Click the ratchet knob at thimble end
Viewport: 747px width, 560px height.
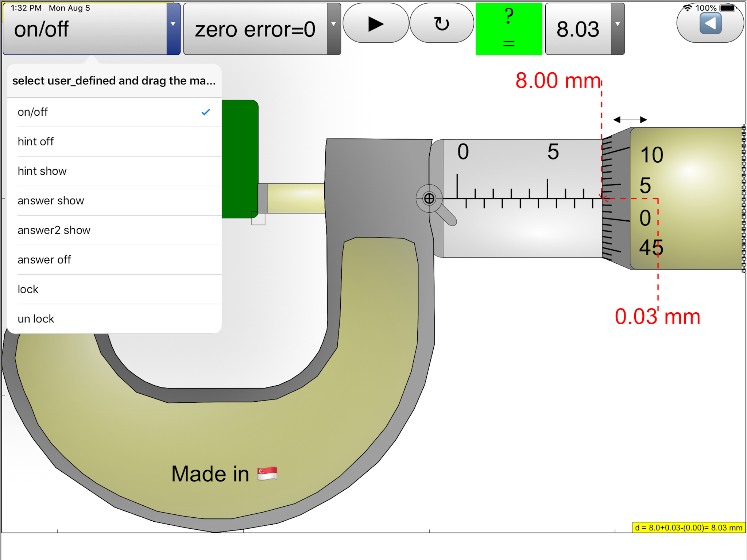click(743, 199)
